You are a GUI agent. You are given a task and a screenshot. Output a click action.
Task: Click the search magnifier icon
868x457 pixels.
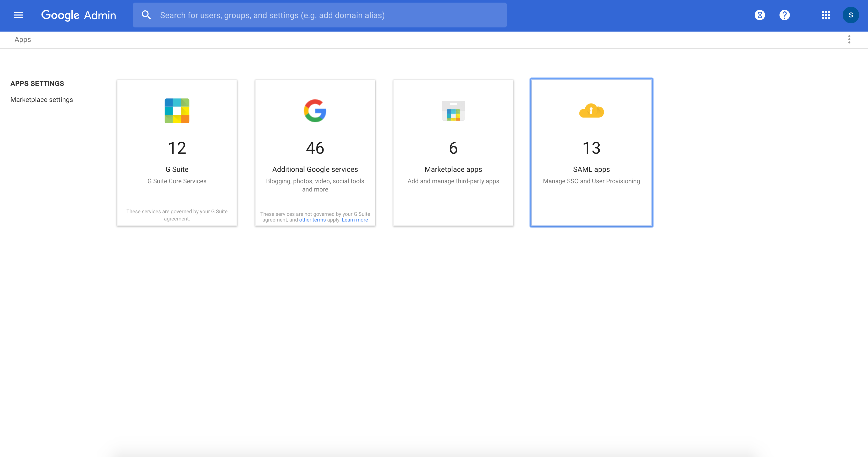146,15
